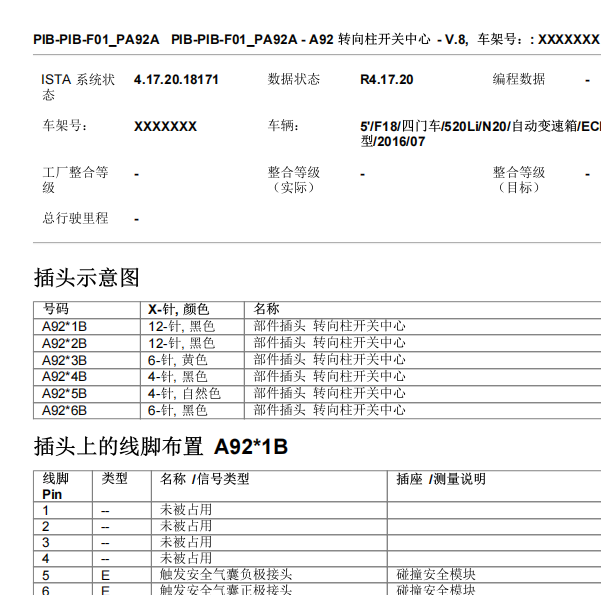
Task: Click the 总行驶里程 label
Action: click(76, 218)
